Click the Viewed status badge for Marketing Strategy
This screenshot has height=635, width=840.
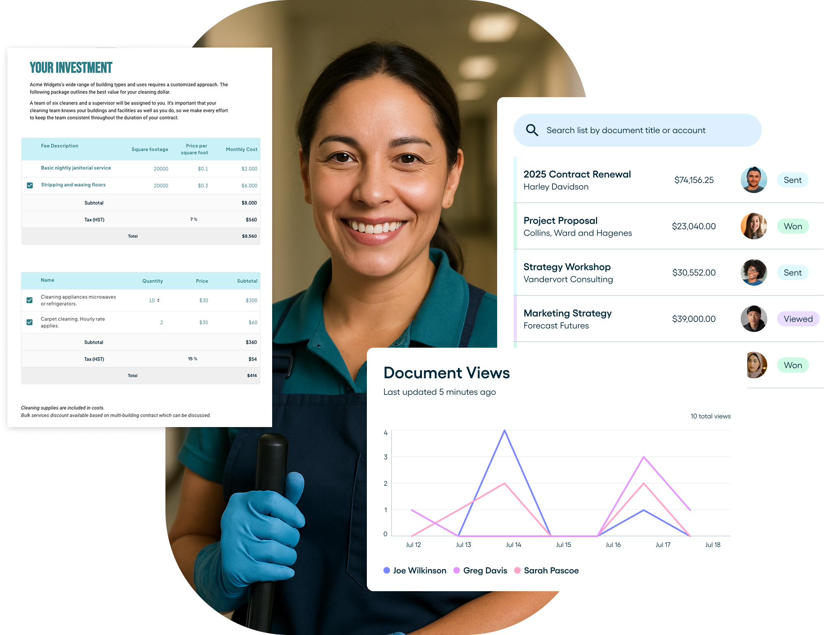(x=798, y=319)
